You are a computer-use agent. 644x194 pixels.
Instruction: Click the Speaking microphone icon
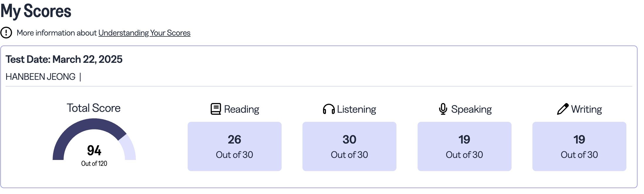[x=443, y=109]
